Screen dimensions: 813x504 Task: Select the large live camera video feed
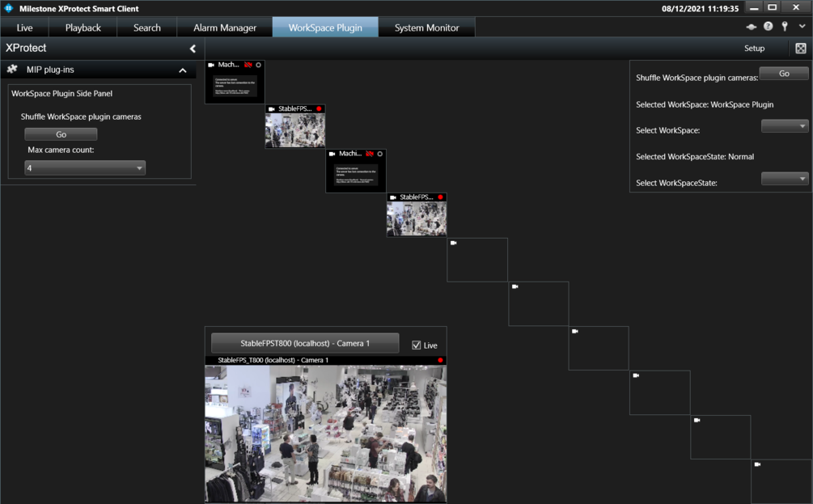pyautogui.click(x=325, y=433)
